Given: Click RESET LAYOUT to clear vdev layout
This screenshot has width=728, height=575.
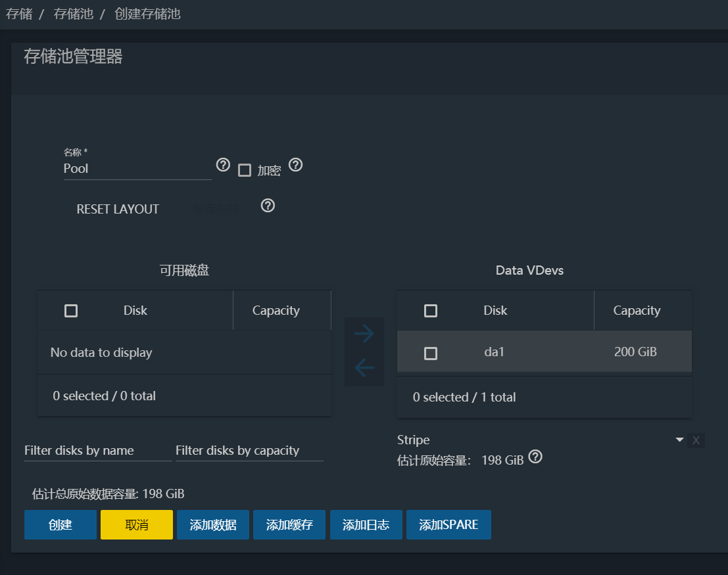Looking at the screenshot, I should [118, 209].
